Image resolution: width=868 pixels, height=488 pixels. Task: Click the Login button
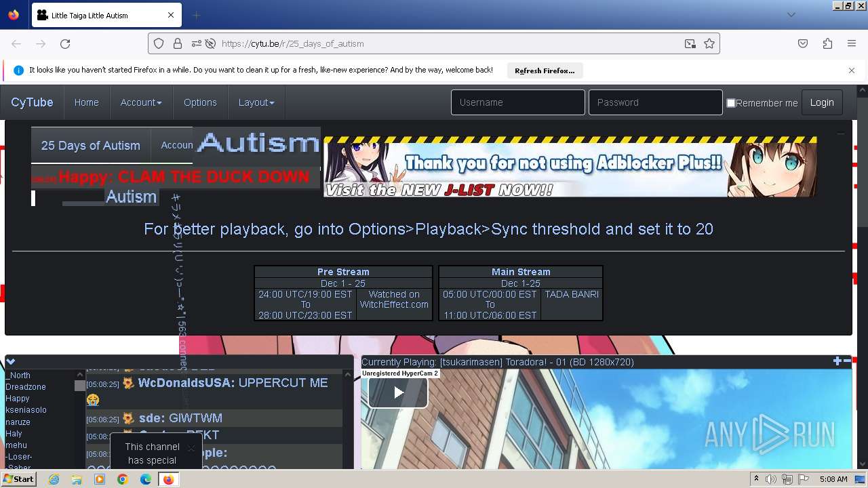(822, 102)
